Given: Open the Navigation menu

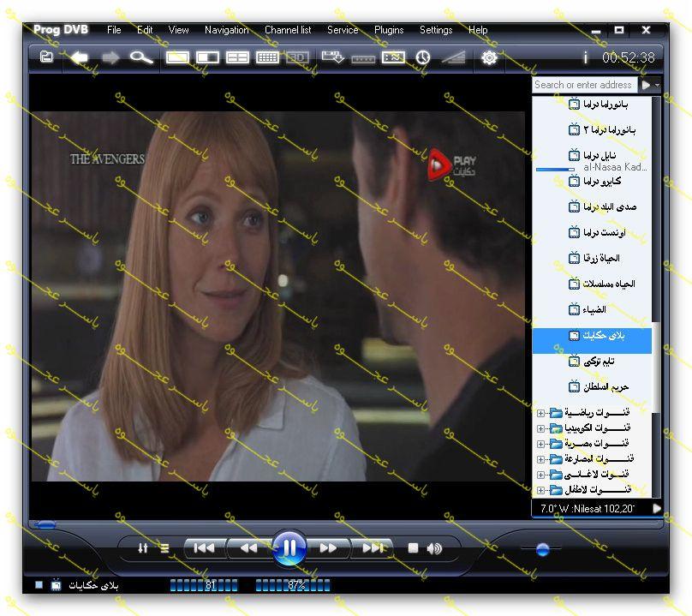Looking at the screenshot, I should 226,30.
